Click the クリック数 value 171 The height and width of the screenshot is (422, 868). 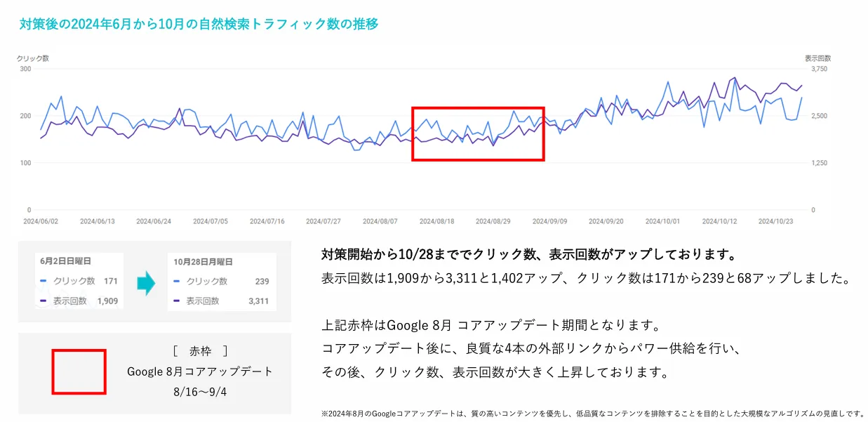click(x=110, y=282)
